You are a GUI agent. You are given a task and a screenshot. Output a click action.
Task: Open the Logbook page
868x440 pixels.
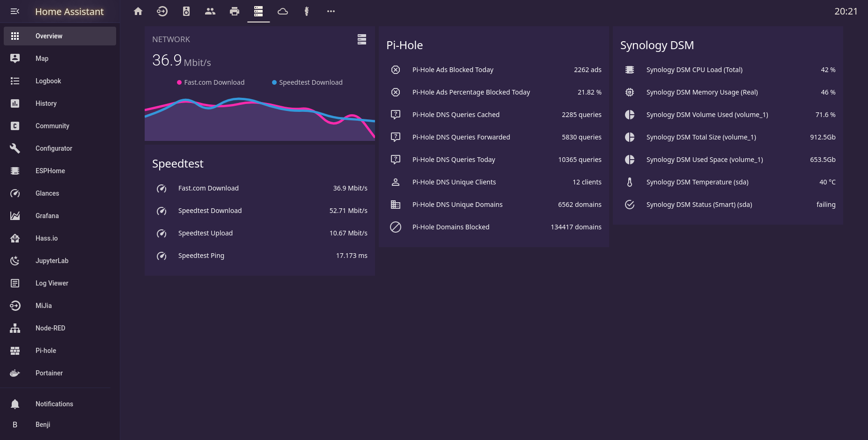[60, 81]
